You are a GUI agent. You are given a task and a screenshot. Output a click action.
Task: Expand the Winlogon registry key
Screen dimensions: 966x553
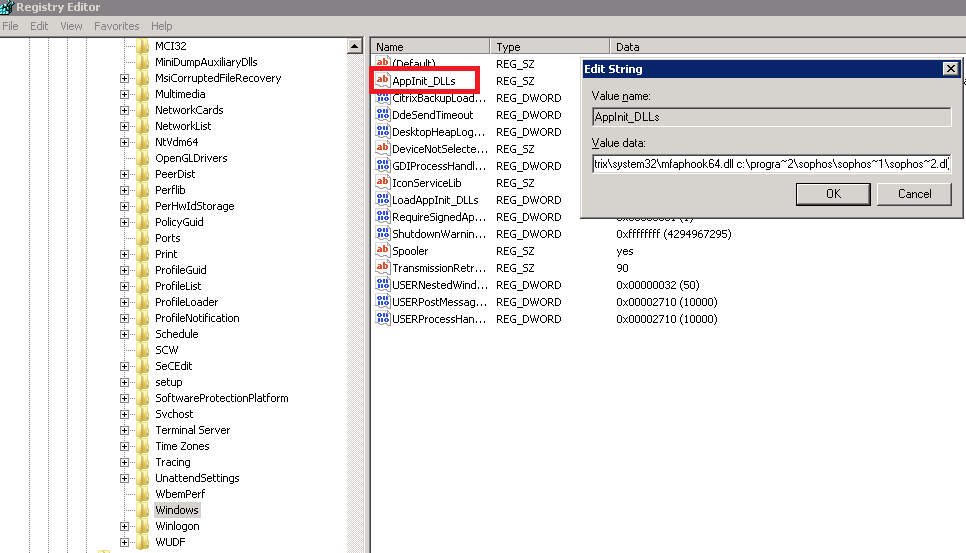[125, 526]
